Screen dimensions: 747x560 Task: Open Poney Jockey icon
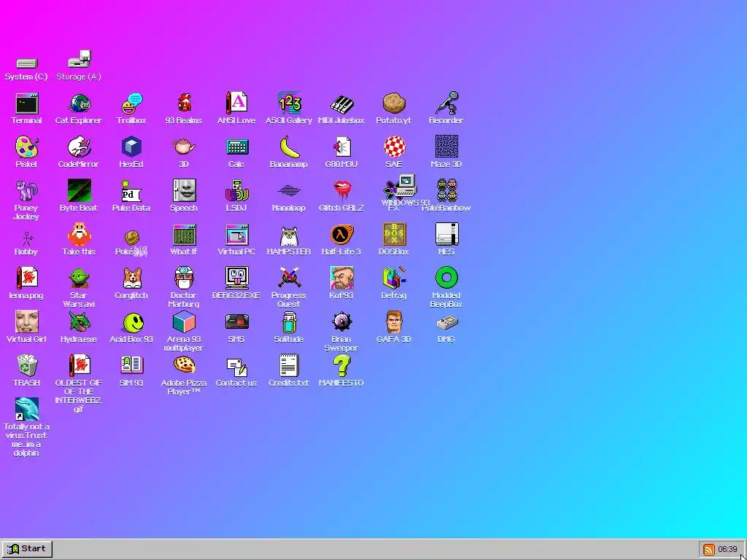(26, 191)
